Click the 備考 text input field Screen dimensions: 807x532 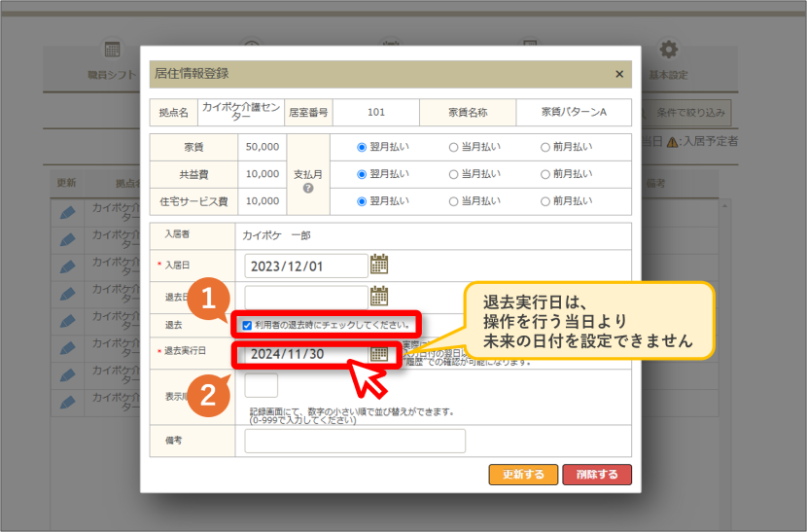(355, 441)
